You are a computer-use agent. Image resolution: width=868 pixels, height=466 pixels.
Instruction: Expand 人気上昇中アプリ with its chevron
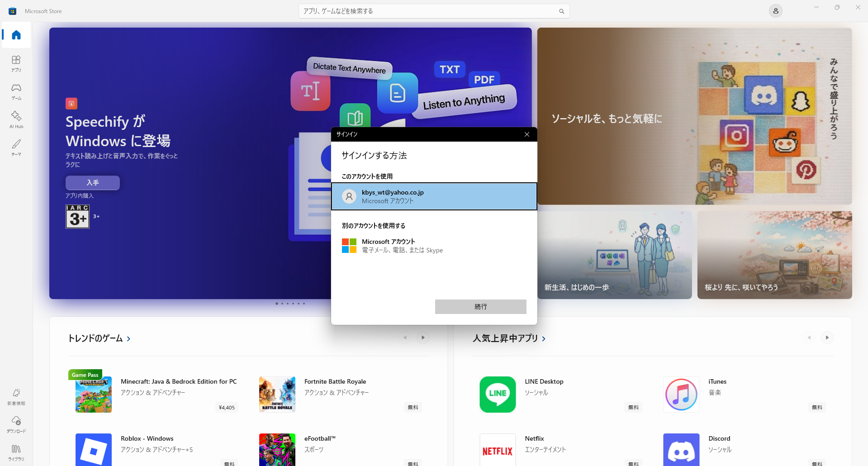tap(543, 338)
